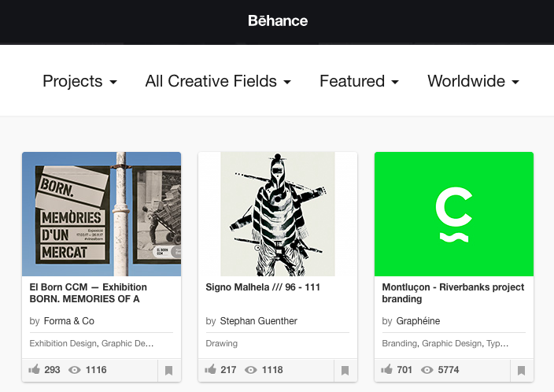Image resolution: width=554 pixels, height=392 pixels.
Task: Click the Drawing field tag
Action: [222, 343]
